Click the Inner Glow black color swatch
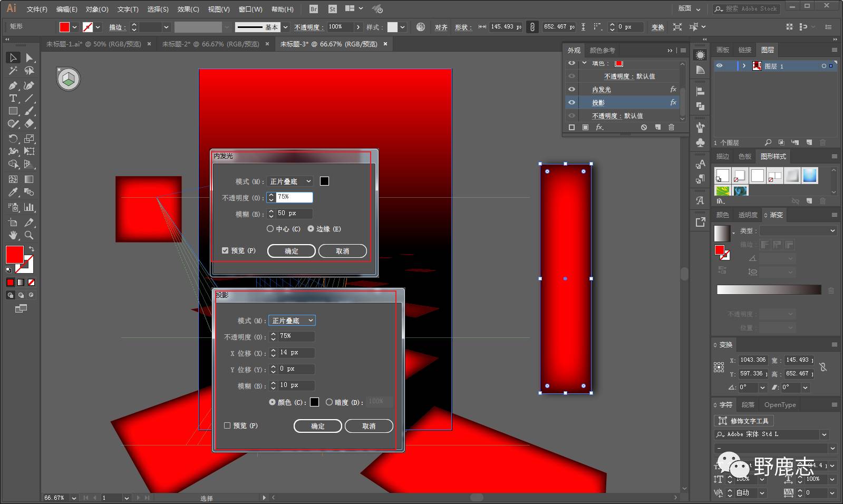 [x=324, y=181]
